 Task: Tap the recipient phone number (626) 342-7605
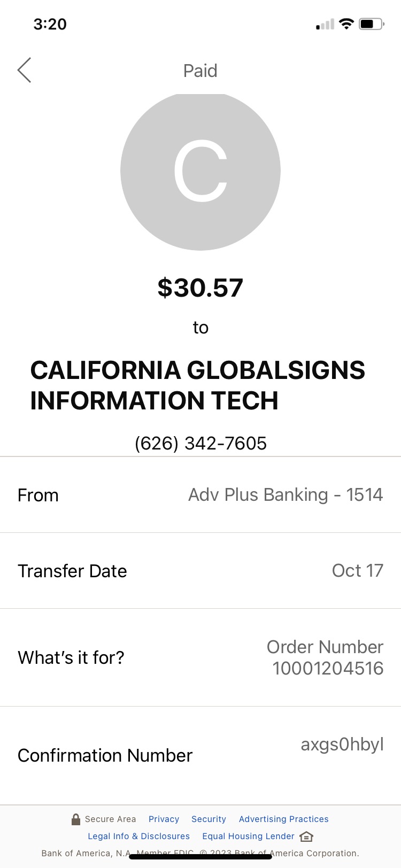200,443
